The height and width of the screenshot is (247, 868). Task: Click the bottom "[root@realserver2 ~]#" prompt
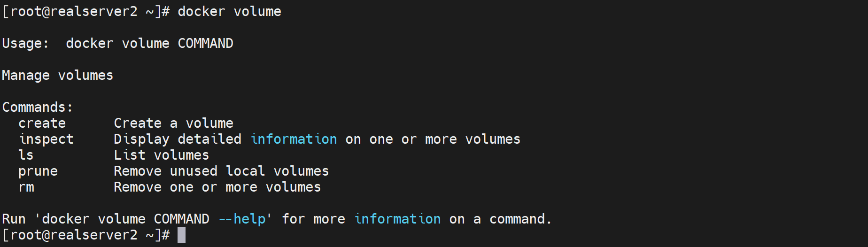coord(86,235)
